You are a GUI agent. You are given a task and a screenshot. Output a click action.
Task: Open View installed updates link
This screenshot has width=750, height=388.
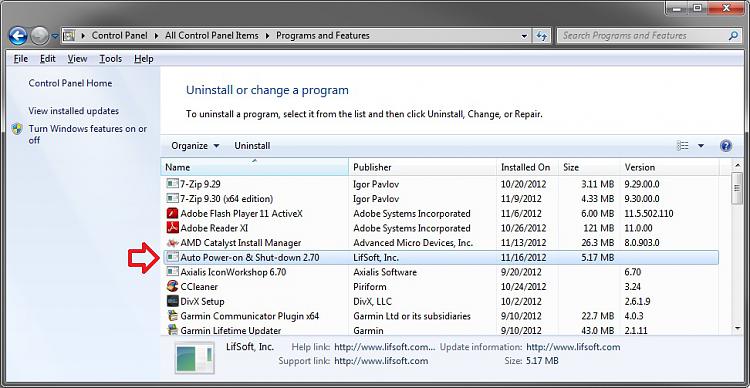pyautogui.click(x=74, y=111)
